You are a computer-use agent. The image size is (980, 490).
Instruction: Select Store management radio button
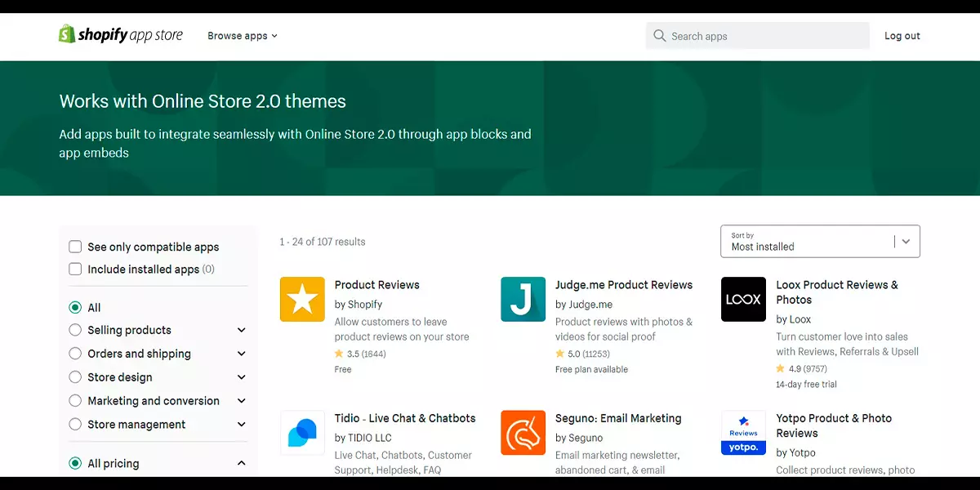(x=75, y=425)
